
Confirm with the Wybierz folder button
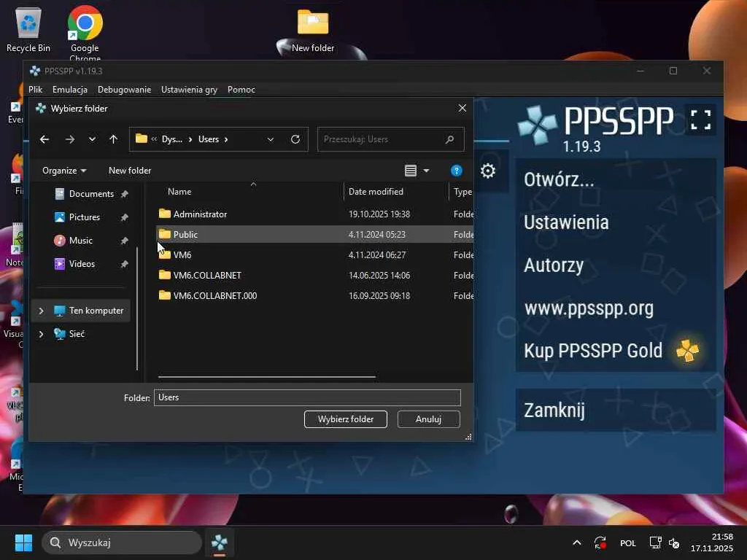[345, 419]
